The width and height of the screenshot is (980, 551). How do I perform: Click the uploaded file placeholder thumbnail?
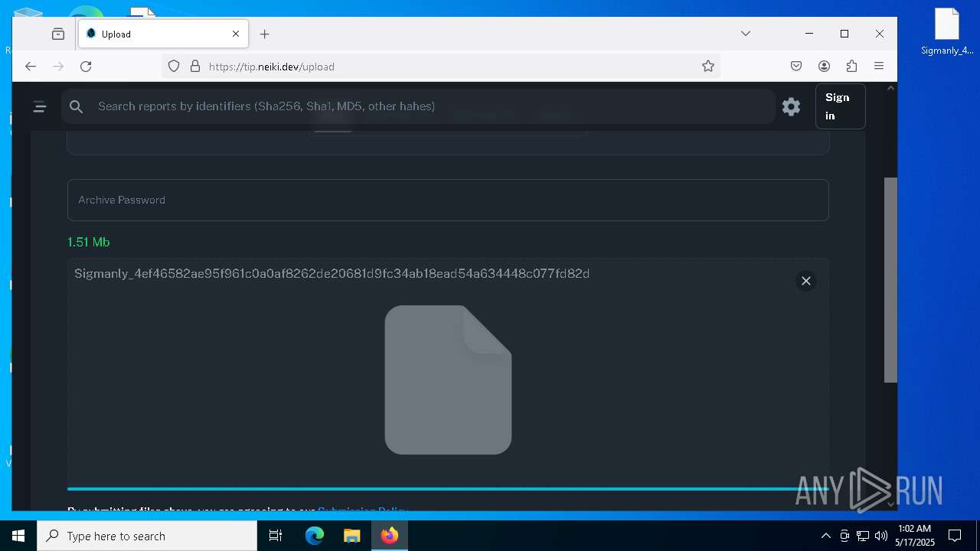point(448,380)
